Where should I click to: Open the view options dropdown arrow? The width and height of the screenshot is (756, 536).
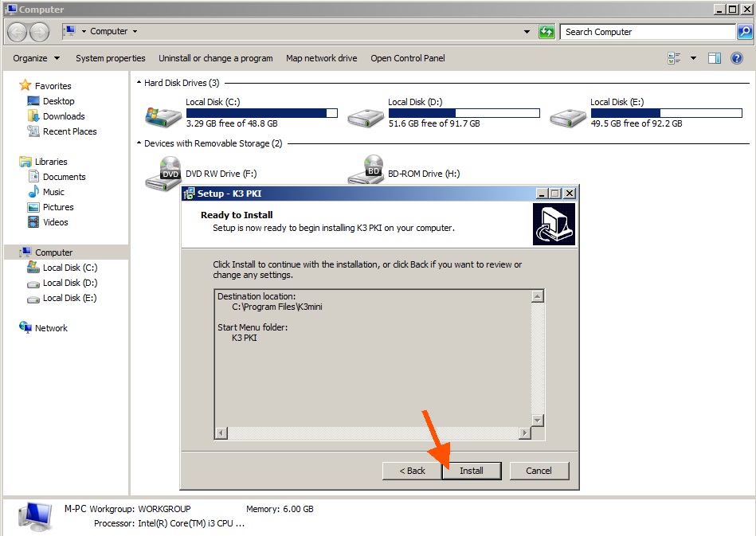click(693, 58)
